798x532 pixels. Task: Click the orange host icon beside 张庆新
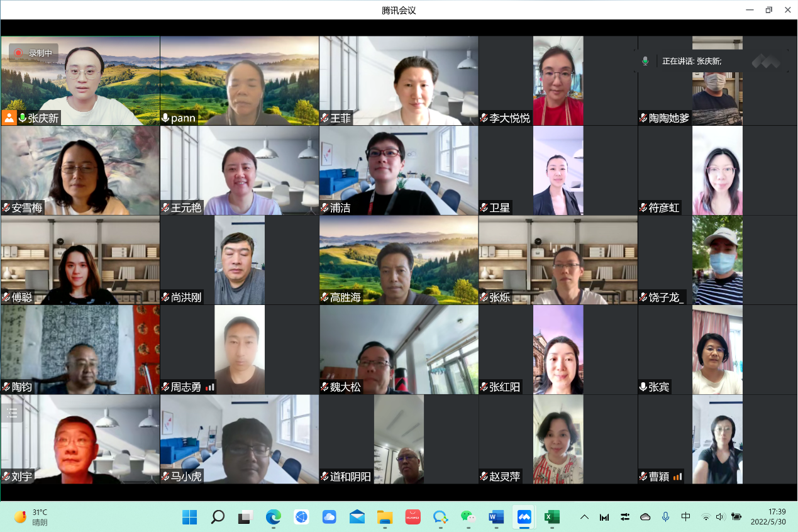[x=9, y=118]
